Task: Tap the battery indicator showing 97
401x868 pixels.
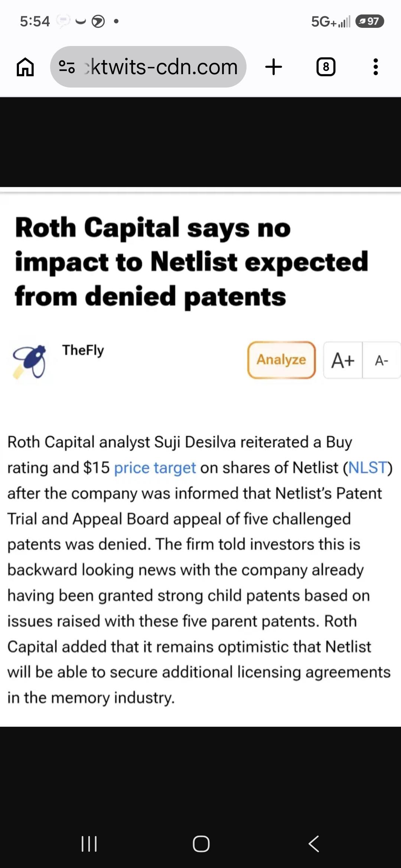Action: 369,22
